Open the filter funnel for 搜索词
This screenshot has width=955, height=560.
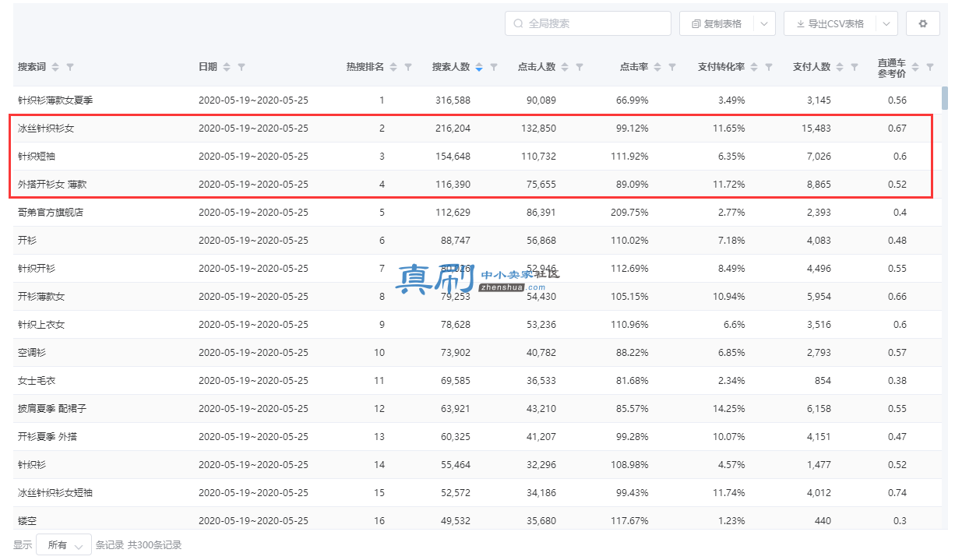click(x=70, y=67)
